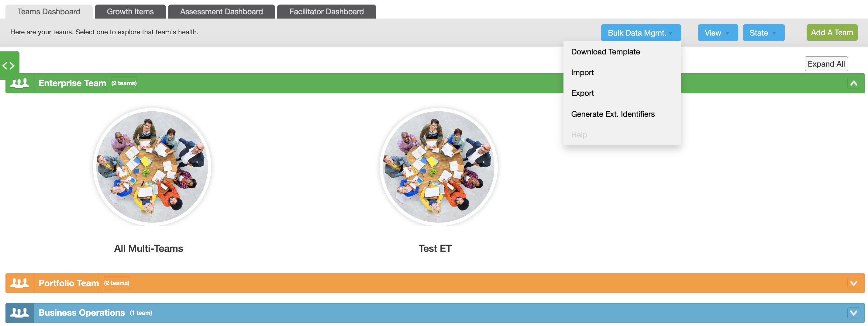The height and width of the screenshot is (326, 868).
Task: Click the green code-brackets side panel icon
Action: (x=9, y=65)
